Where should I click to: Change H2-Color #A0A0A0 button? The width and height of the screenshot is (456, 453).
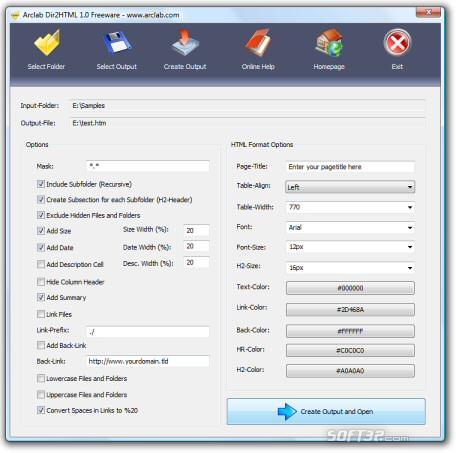(x=350, y=371)
